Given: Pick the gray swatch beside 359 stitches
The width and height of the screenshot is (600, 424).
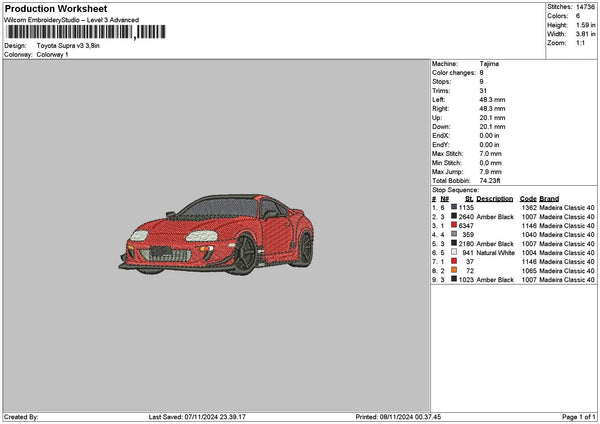Looking at the screenshot, I should (x=454, y=234).
